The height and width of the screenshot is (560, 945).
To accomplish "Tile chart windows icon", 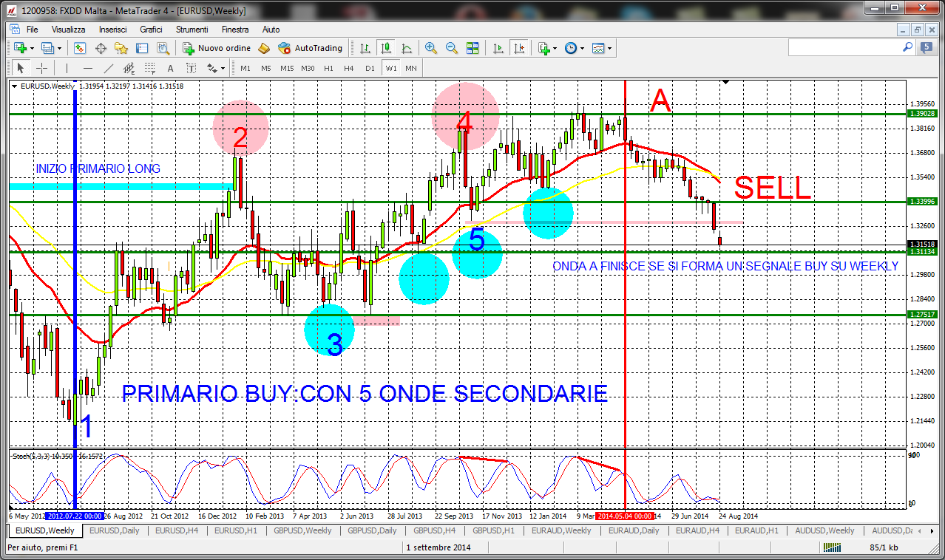I will (472, 48).
